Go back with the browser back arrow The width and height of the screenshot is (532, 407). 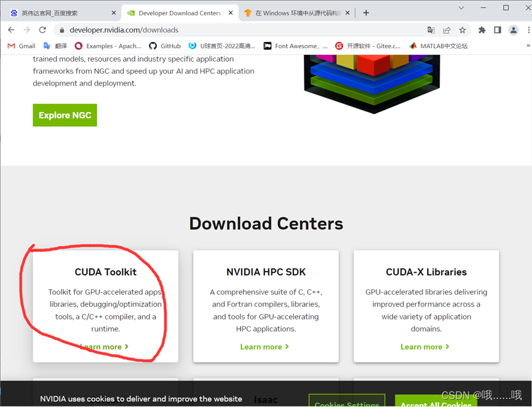[x=11, y=30]
